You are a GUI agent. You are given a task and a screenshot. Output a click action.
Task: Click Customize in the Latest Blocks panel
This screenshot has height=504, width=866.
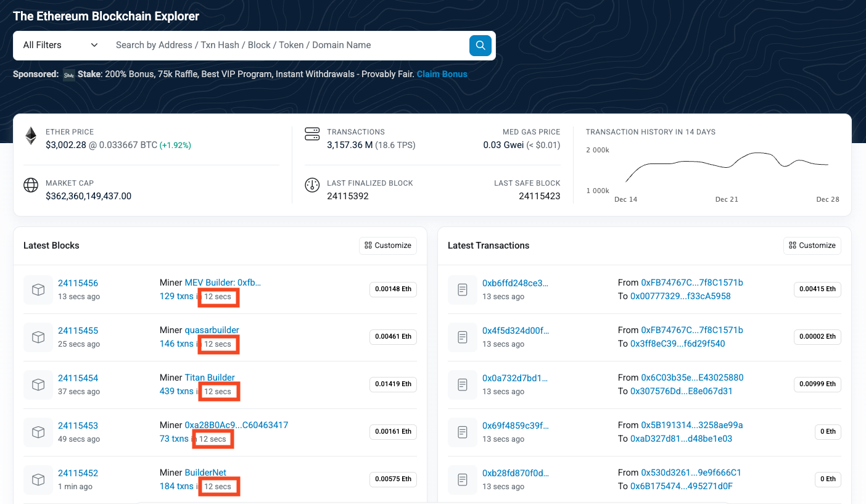click(387, 246)
